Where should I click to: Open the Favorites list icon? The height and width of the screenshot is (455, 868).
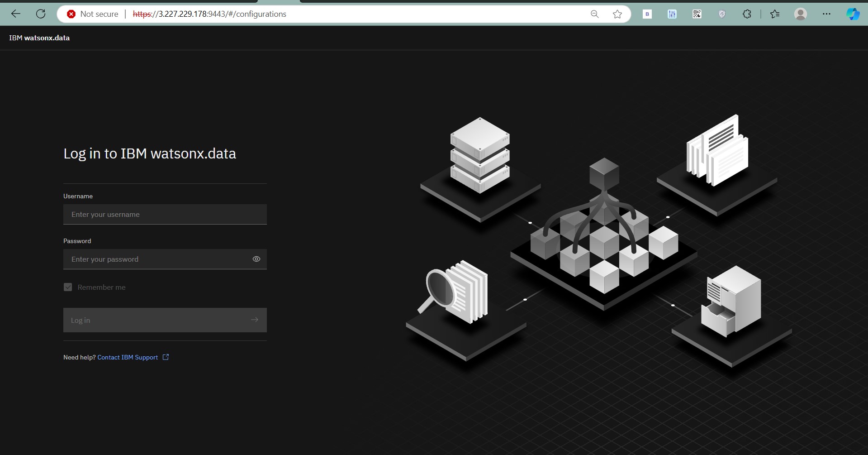[x=775, y=14]
